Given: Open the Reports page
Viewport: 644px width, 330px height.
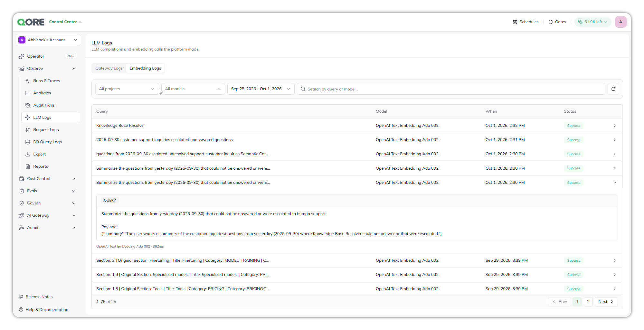Looking at the screenshot, I should click(51, 166).
